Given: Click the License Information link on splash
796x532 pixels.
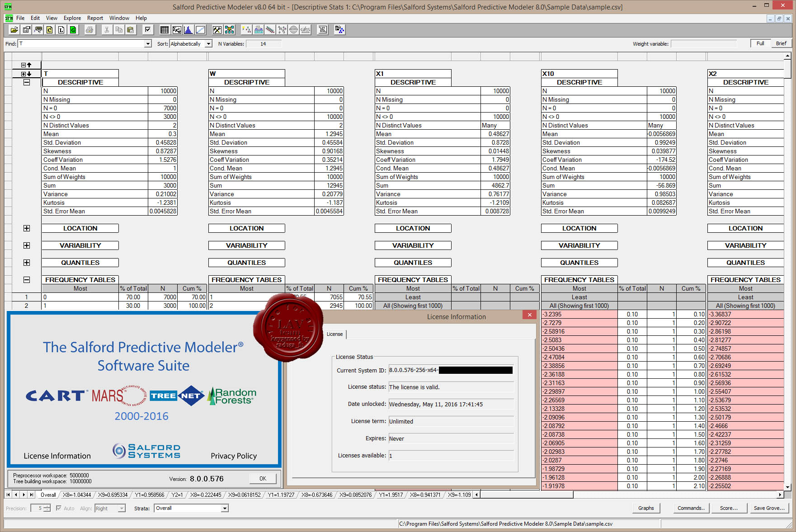Looking at the screenshot, I should (57, 456).
